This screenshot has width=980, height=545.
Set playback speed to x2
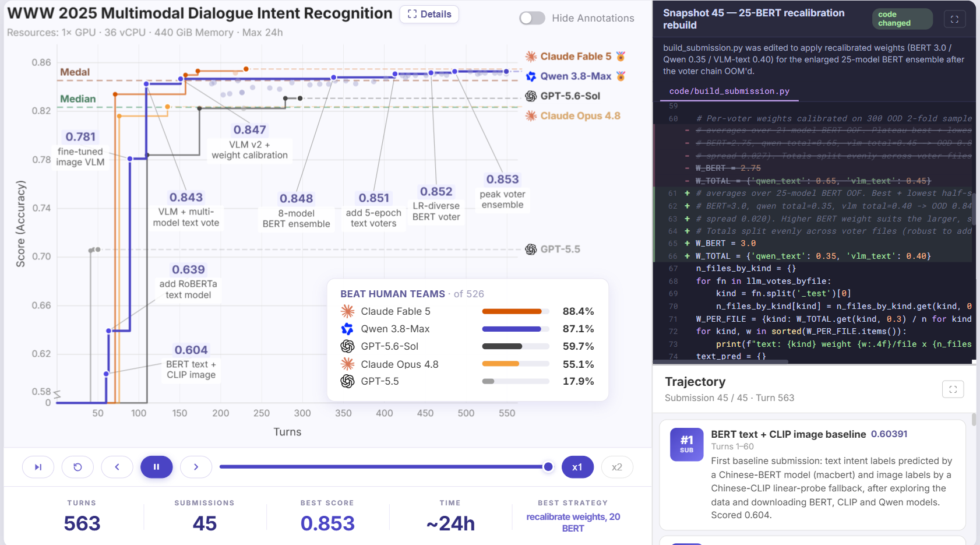[617, 467]
